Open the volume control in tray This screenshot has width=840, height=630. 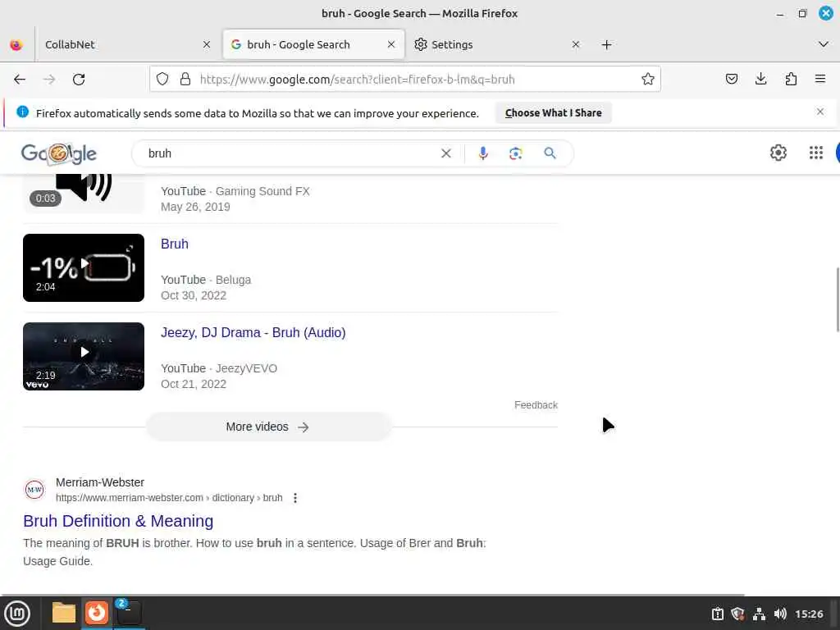pos(780,614)
